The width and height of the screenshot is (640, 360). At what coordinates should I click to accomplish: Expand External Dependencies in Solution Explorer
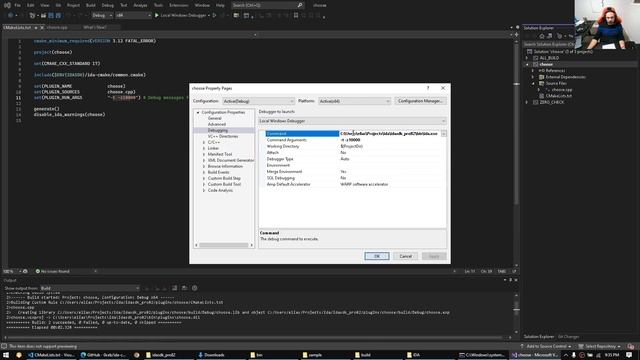click(x=533, y=77)
